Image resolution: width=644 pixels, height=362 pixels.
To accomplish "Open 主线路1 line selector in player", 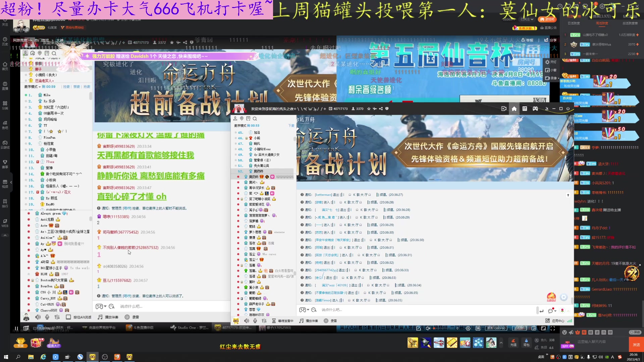I will [x=520, y=328].
